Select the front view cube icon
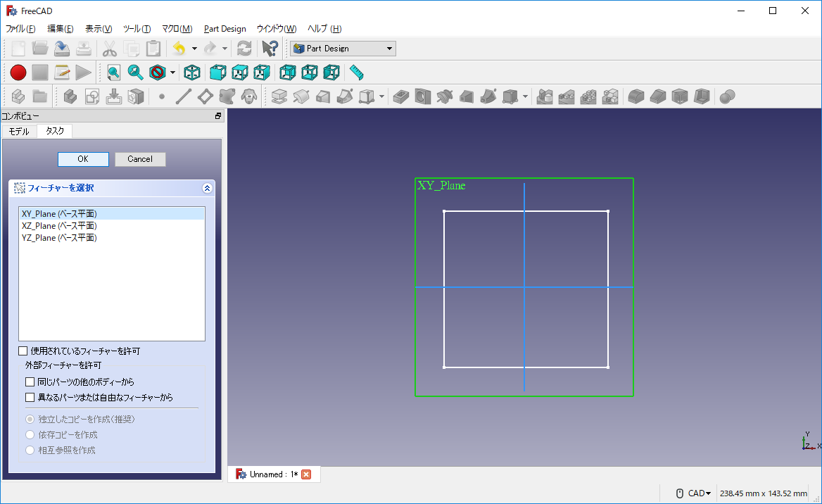The image size is (822, 504). [x=218, y=73]
